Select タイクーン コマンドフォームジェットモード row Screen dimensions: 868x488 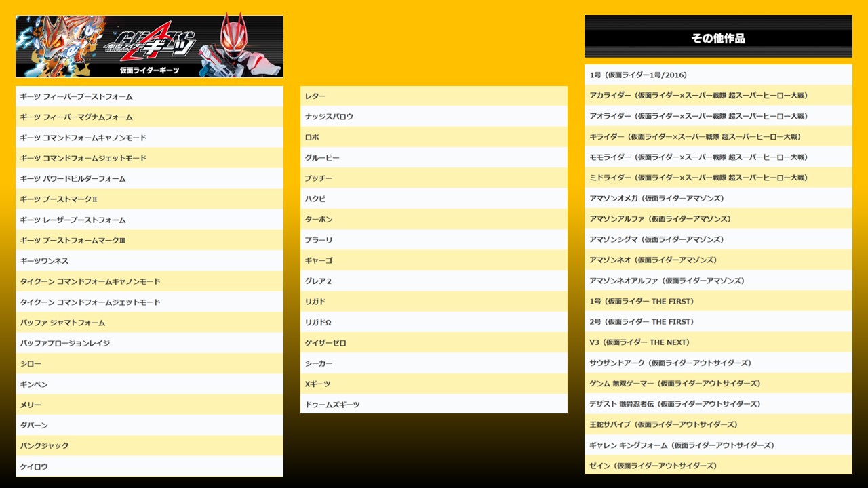tap(149, 302)
